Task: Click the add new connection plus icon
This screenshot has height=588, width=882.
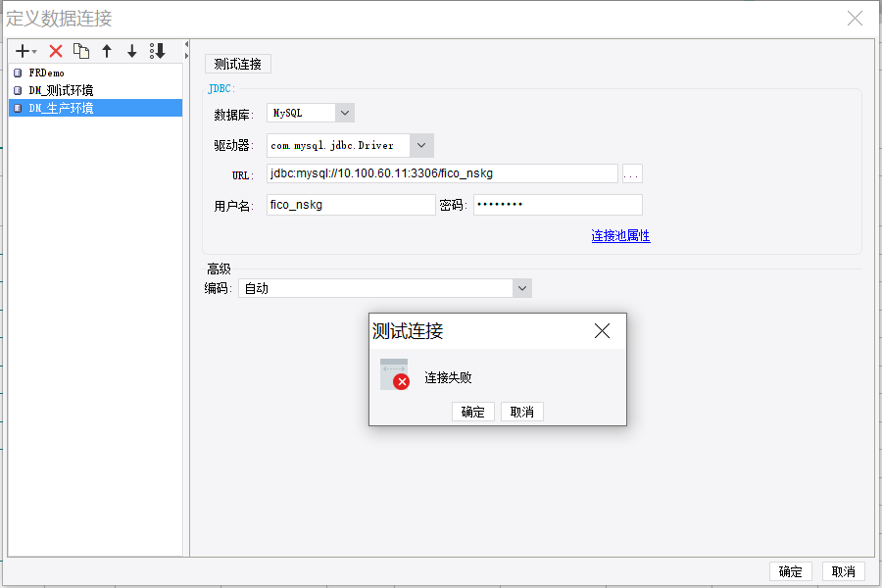Action: [x=23, y=51]
